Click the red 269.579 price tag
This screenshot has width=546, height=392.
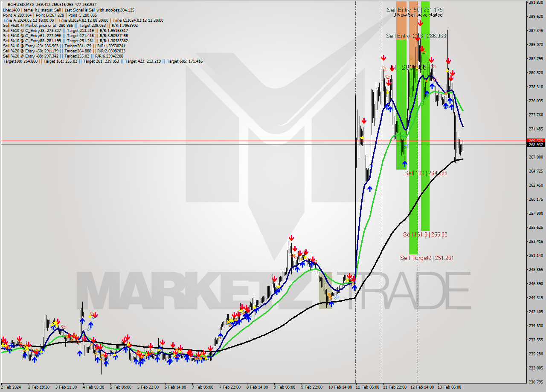[x=536, y=141]
